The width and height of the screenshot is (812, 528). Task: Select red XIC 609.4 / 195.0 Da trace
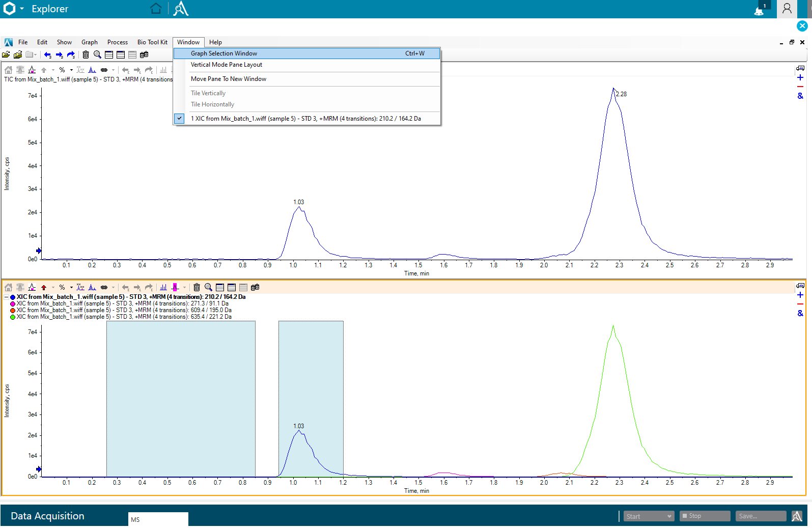(121, 310)
